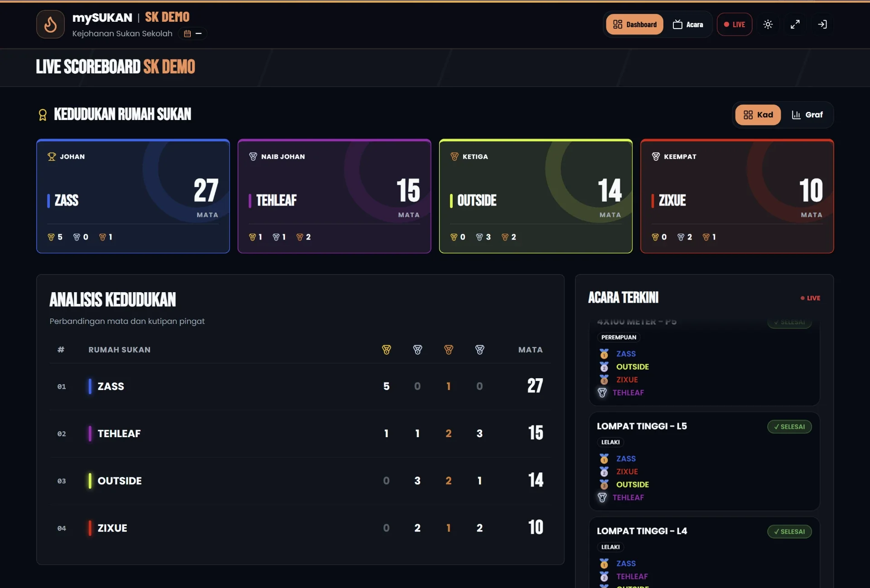
Task: Click the login arrow icon
Action: [x=822, y=24]
